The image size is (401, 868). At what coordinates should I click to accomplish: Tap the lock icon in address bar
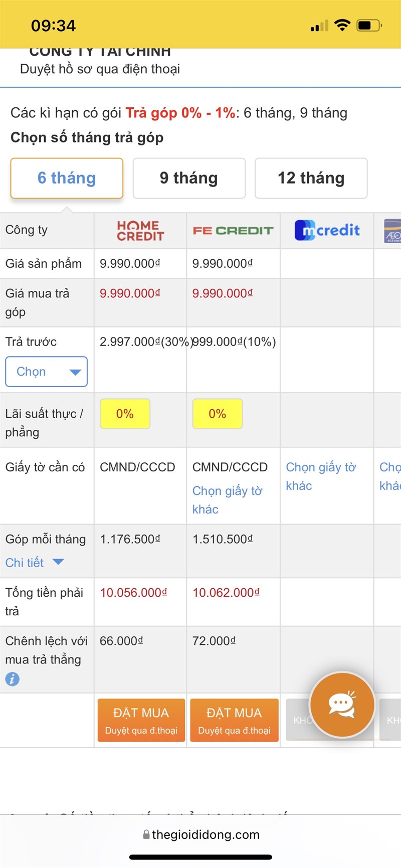click(146, 834)
